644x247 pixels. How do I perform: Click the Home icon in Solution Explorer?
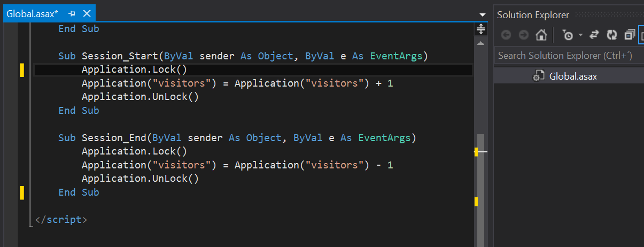[x=541, y=35]
